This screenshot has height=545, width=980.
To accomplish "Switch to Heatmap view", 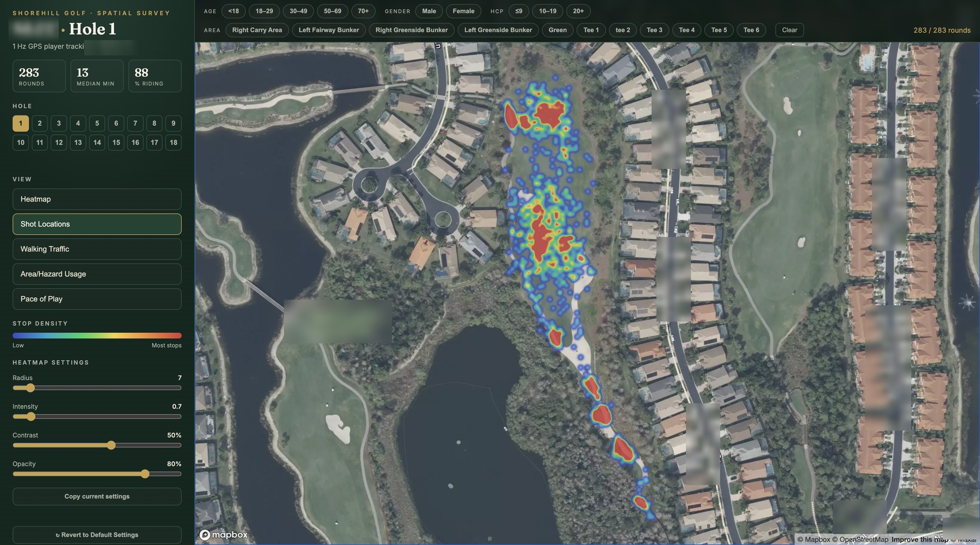I will coord(97,199).
